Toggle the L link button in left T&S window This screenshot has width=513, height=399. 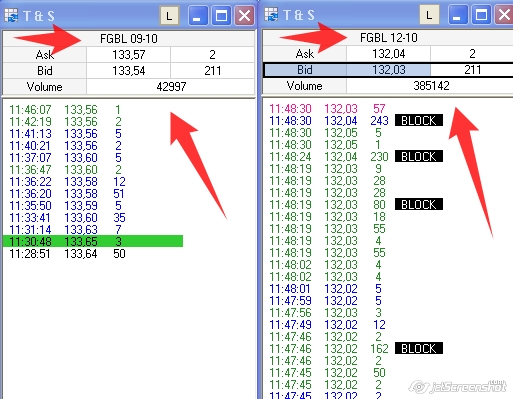click(x=170, y=16)
